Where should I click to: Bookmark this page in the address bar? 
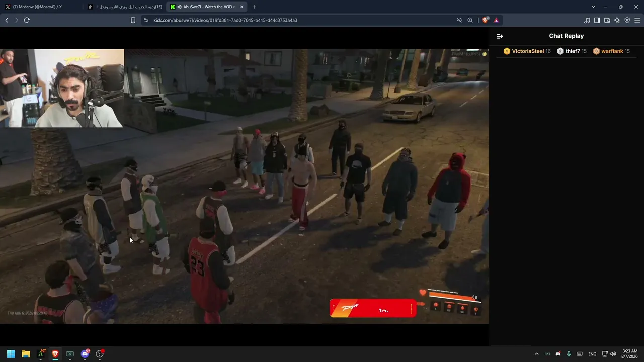(133, 20)
